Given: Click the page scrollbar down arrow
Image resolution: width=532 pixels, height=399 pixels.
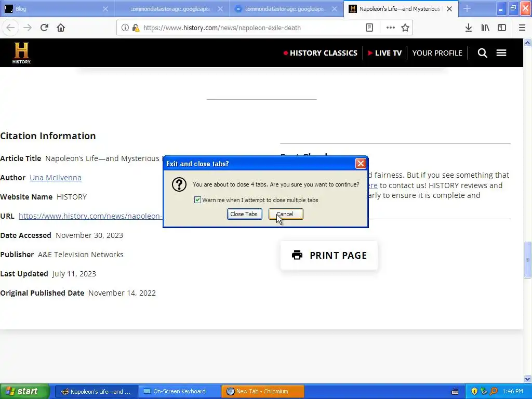Looking at the screenshot, I should click(528, 379).
